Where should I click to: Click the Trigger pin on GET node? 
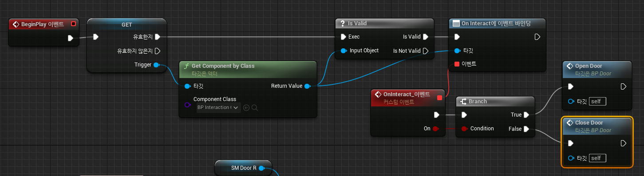coord(156,65)
